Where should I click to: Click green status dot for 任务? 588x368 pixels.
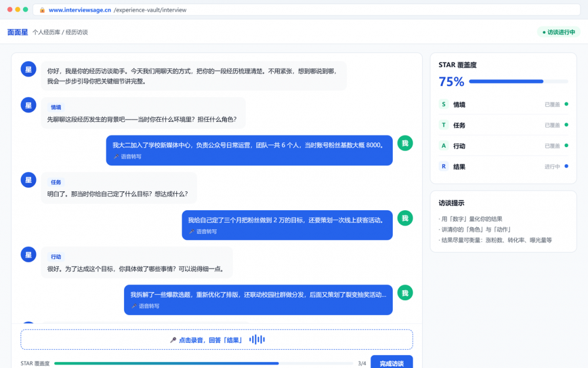click(x=566, y=125)
